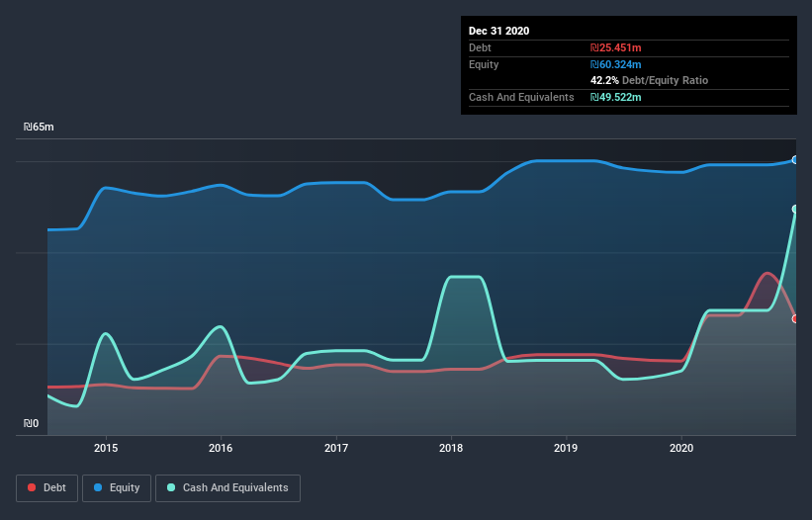Click the Dec 31 2020 tooltip heading
Viewport: 812px width, 520px height.
[498, 31]
